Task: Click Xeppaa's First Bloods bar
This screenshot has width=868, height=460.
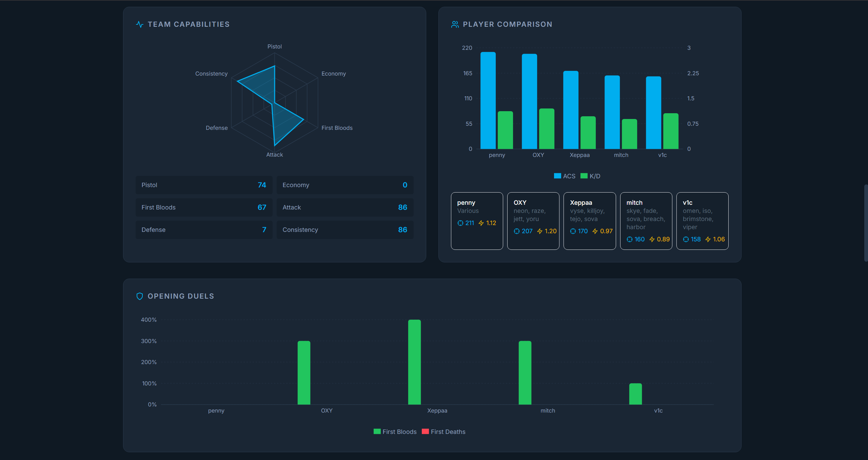Action: coord(414,362)
